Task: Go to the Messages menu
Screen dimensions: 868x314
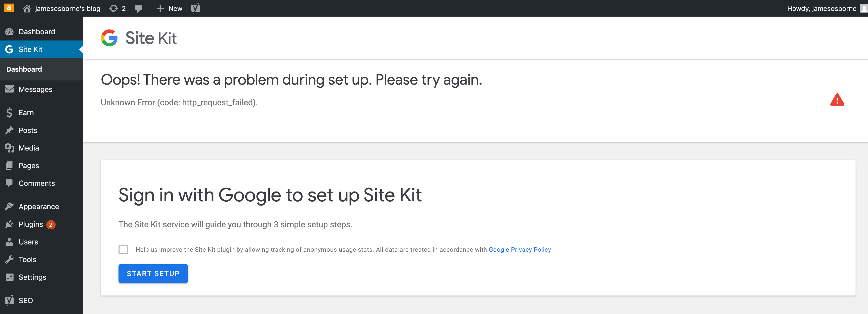Action: click(41, 89)
